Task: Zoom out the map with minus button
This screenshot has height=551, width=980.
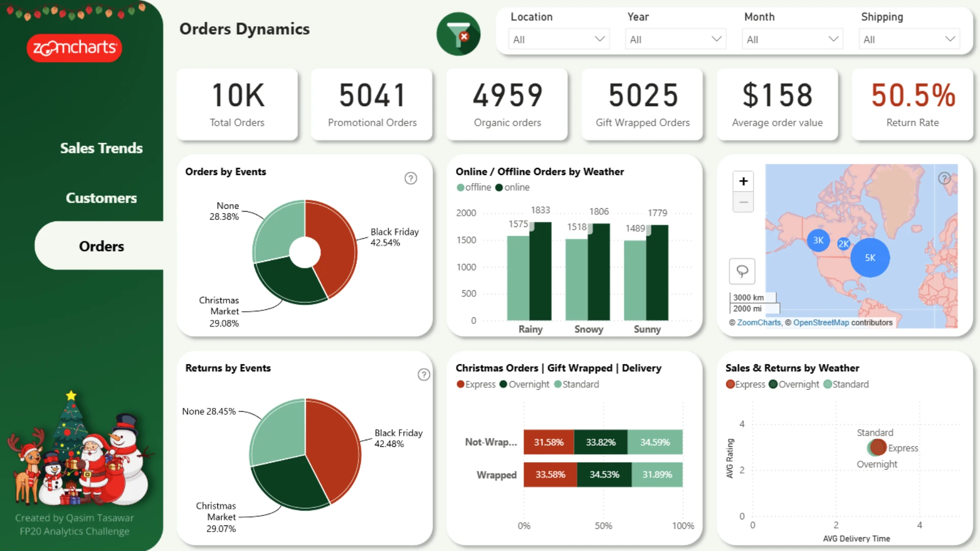Action: 743,202
